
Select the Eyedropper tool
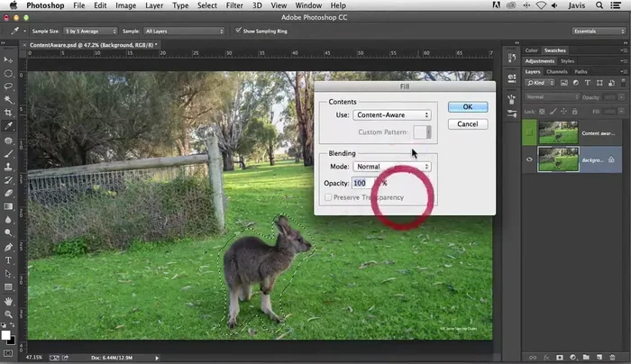8,126
